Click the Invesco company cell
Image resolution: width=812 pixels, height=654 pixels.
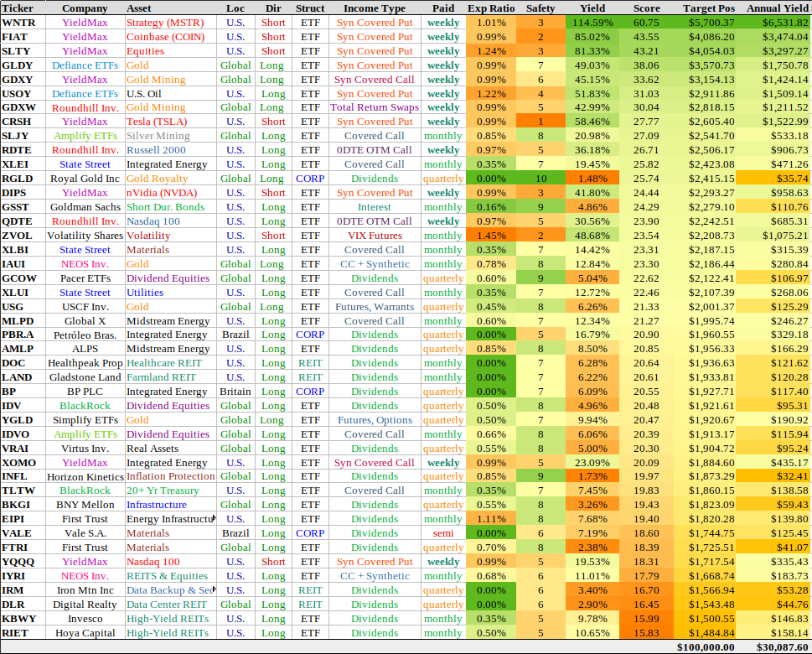(85, 619)
